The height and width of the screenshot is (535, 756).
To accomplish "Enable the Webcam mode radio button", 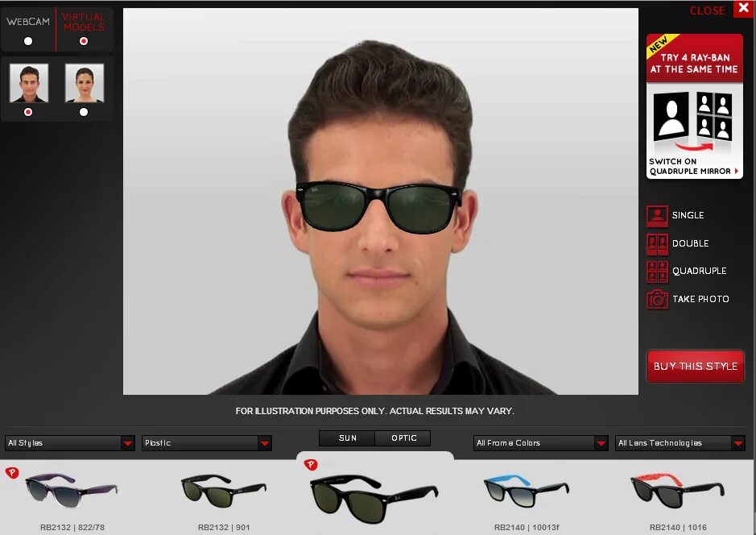I will [x=27, y=41].
